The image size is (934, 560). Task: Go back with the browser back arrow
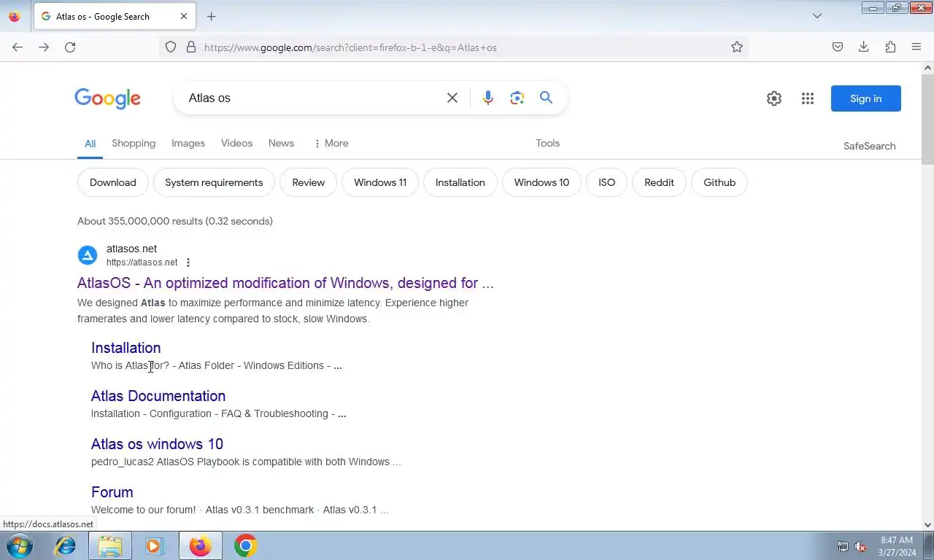(x=18, y=47)
